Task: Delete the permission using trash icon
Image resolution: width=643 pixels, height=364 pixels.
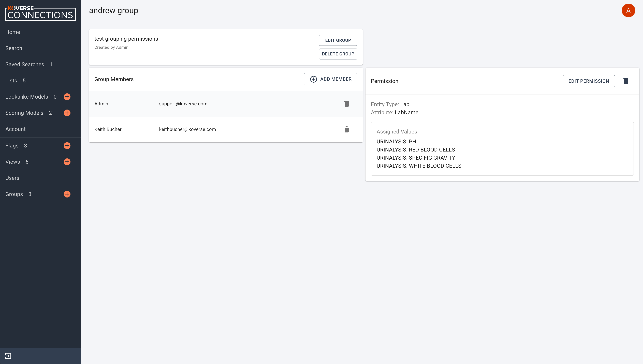Action: click(626, 81)
